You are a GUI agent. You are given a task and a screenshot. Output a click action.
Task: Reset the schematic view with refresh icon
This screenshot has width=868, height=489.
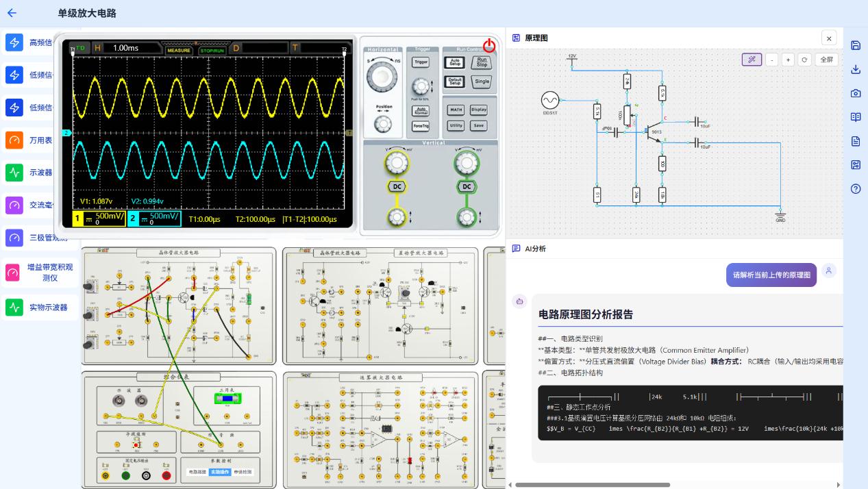point(804,60)
